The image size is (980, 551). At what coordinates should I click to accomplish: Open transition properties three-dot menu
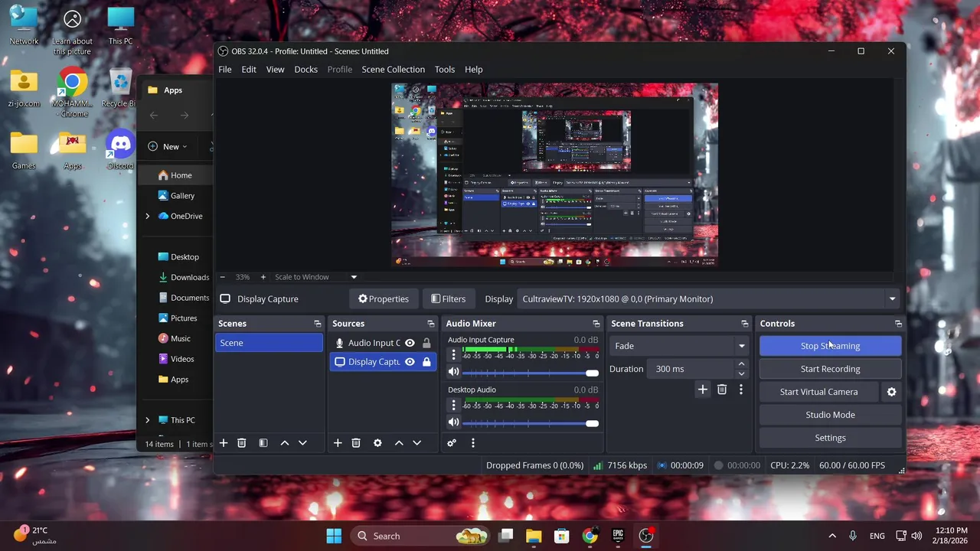pos(740,390)
